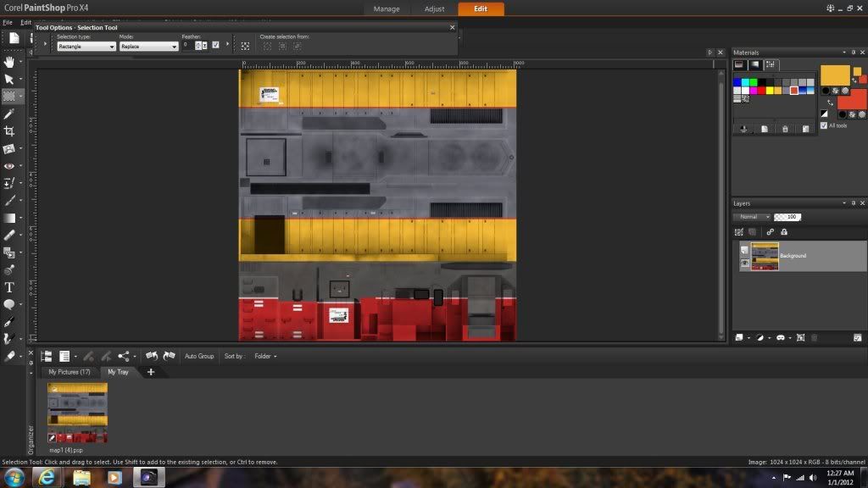Switch to the Manage tab
The width and height of the screenshot is (868, 488).
tap(387, 8)
